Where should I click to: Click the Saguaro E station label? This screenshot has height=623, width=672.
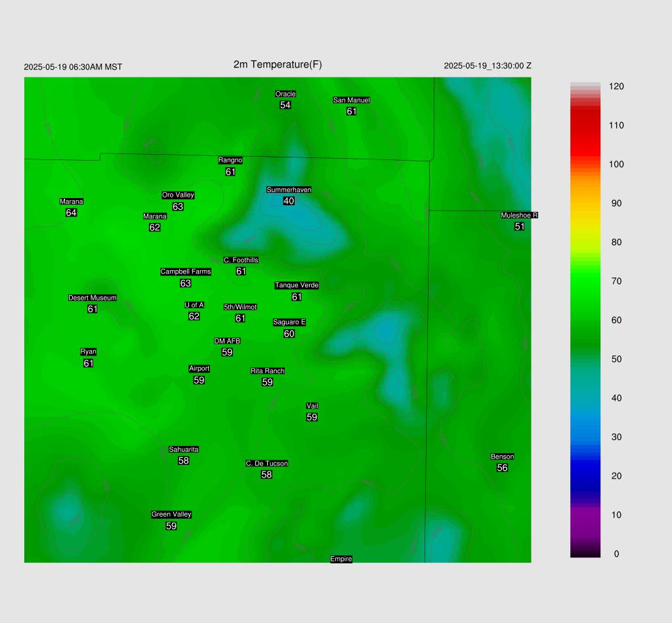[289, 322]
